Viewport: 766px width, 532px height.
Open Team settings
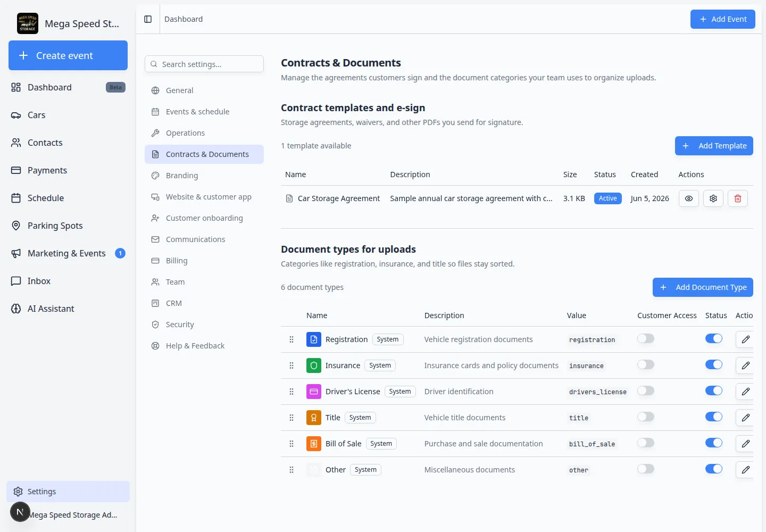point(204,282)
